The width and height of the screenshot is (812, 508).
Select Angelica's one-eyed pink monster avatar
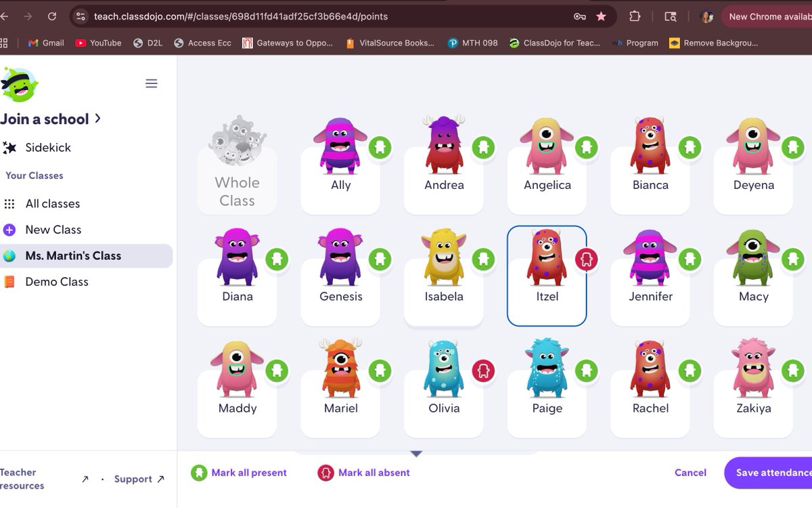click(x=547, y=146)
